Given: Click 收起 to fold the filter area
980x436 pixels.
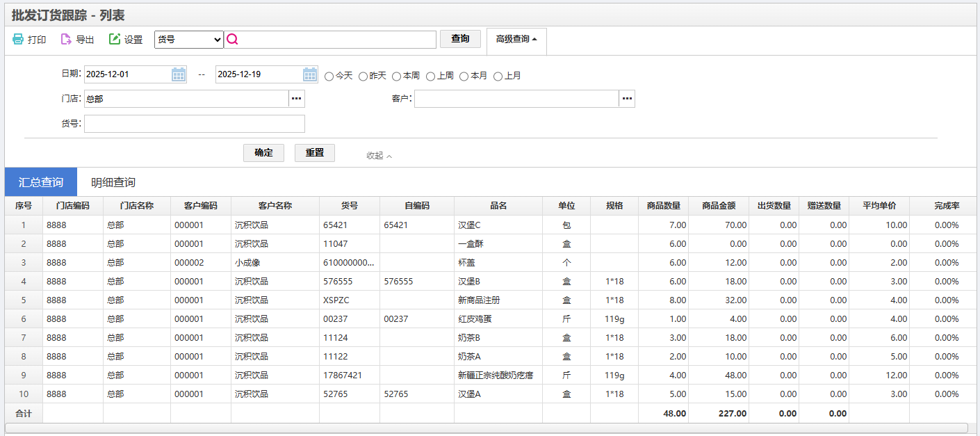Looking at the screenshot, I should point(379,156).
